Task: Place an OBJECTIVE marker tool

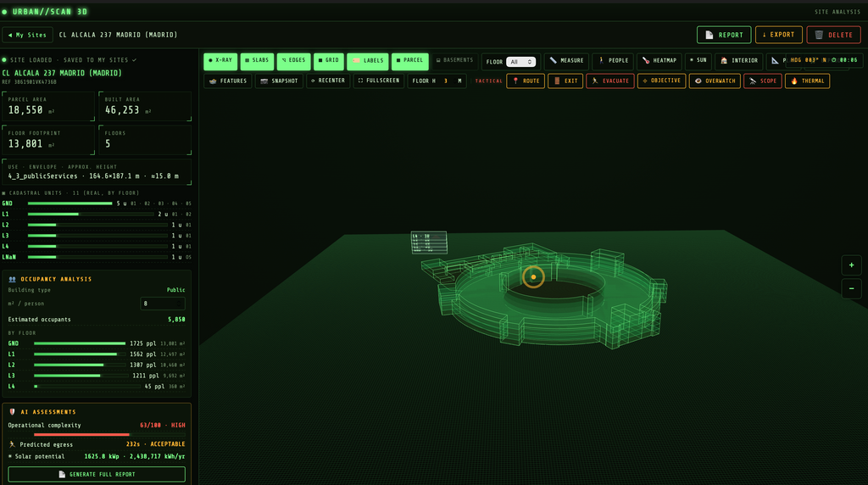Action: 661,81
